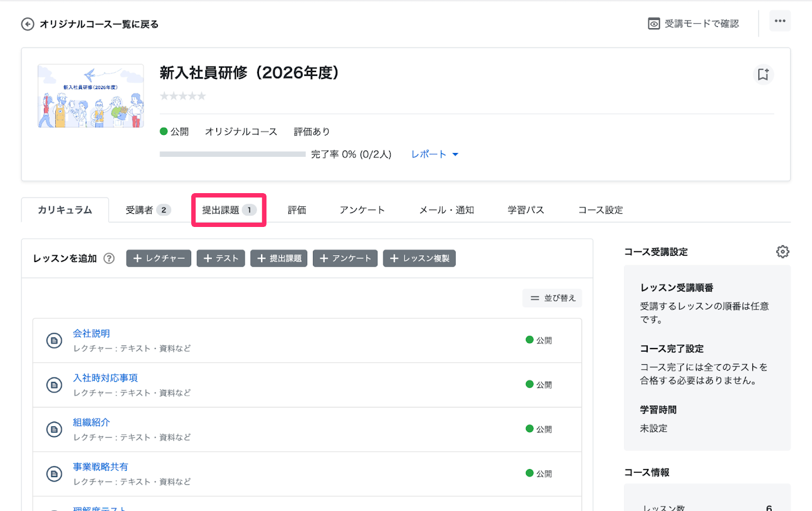Open the 受講者 tab

coord(148,210)
